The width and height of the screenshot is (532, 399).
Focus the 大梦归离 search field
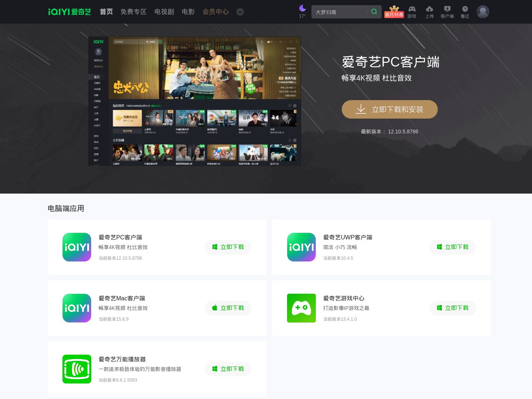click(x=339, y=12)
